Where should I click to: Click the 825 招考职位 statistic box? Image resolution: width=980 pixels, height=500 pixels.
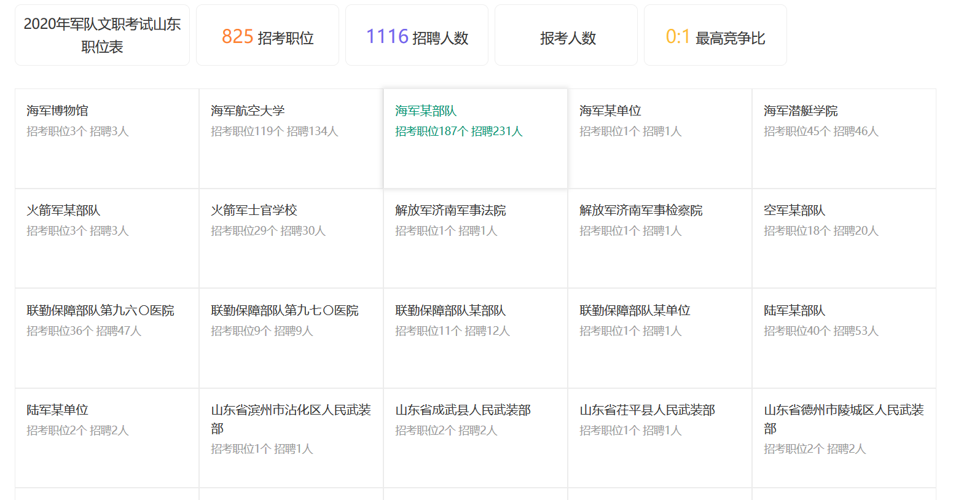pyautogui.click(x=267, y=36)
